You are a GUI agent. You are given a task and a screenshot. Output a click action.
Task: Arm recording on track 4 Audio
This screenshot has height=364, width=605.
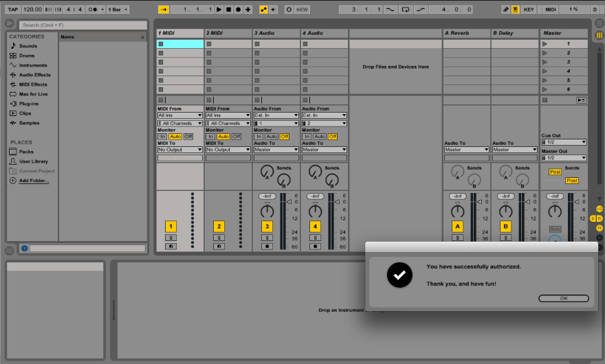tap(316, 247)
